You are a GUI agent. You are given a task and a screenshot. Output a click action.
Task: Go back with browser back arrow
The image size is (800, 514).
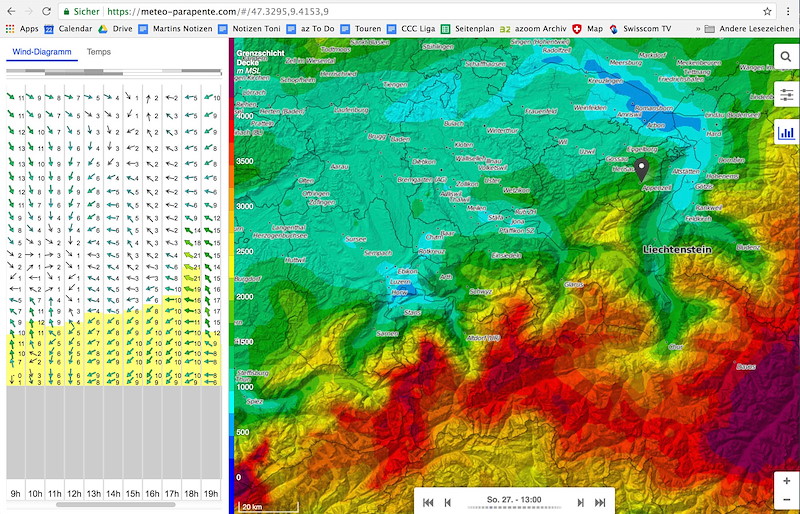[x=11, y=11]
